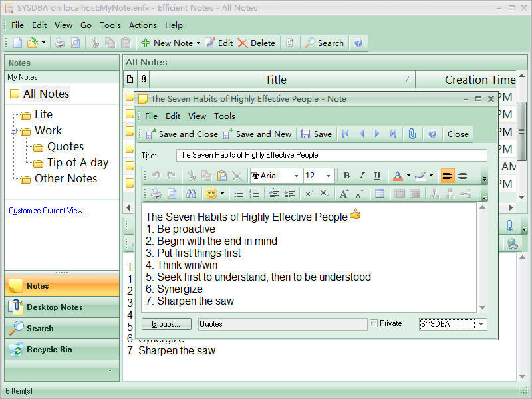This screenshot has width=532, height=399.
Task: Open the highlight color dropdown arrow
Action: tap(431, 176)
